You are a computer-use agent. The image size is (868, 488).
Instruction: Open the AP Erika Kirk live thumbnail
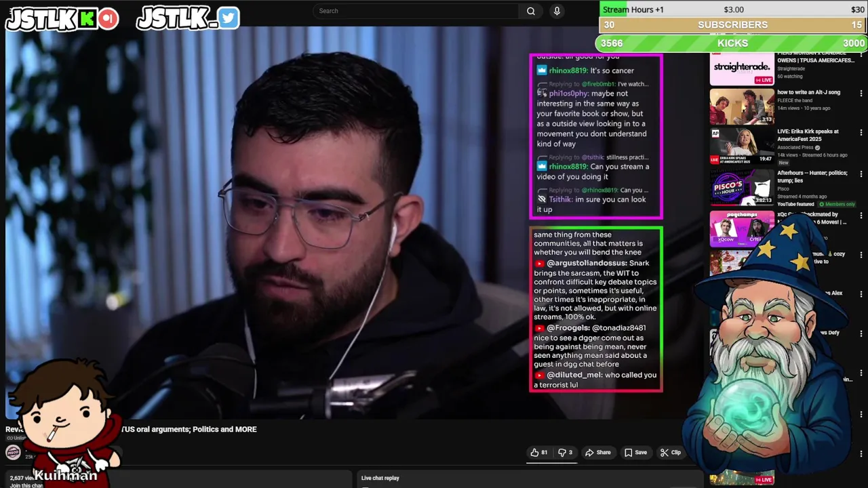[742, 146]
